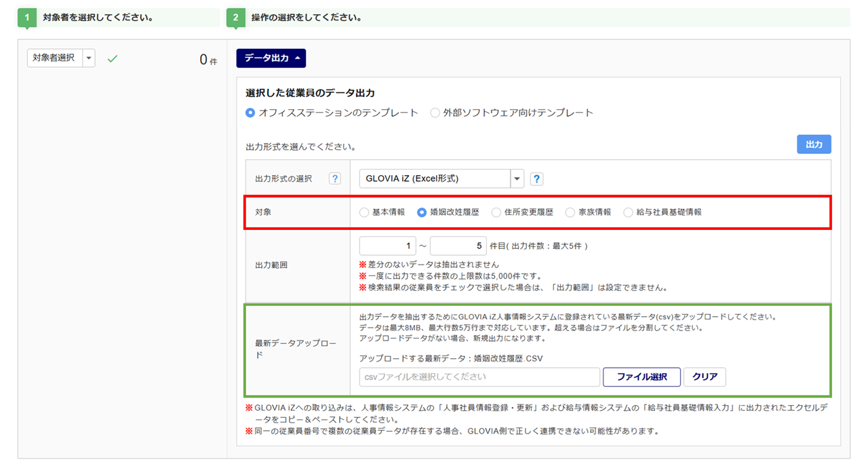Image resolution: width=868 pixels, height=462 pixels.
Task: Click the csvファイルを選択してください input field
Action: (479, 377)
